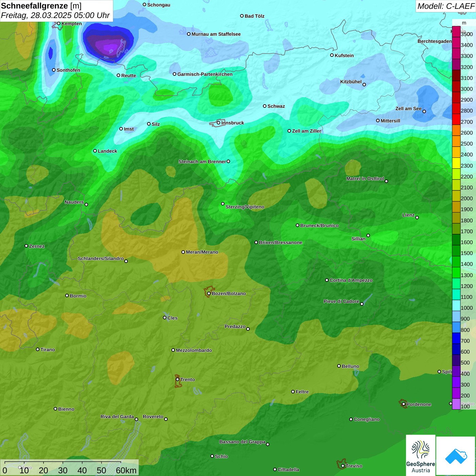Click the Brixen/Bressanone label
The image size is (476, 476).
tap(280, 242)
